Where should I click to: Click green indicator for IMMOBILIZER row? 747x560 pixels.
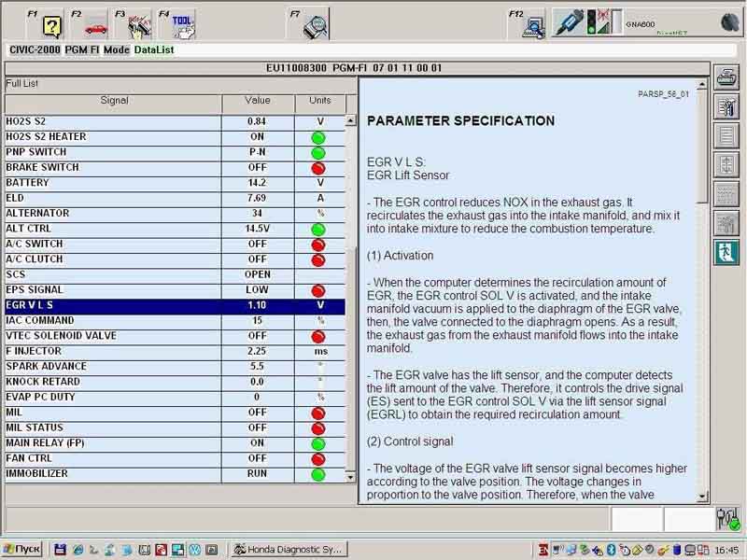click(318, 475)
